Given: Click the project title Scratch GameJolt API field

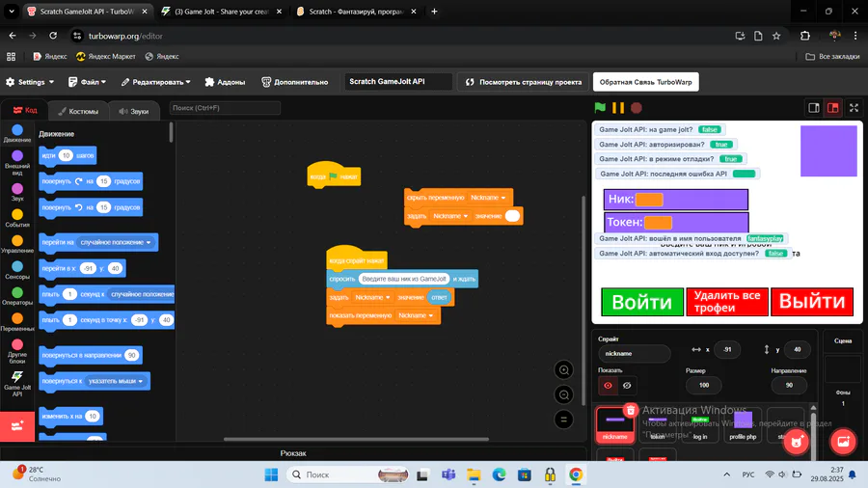Looking at the screenshot, I should pyautogui.click(x=397, y=82).
